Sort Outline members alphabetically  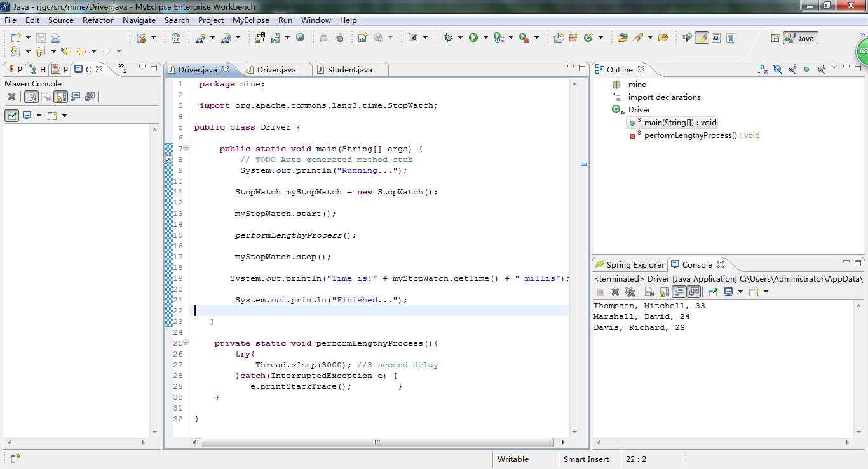pos(763,69)
